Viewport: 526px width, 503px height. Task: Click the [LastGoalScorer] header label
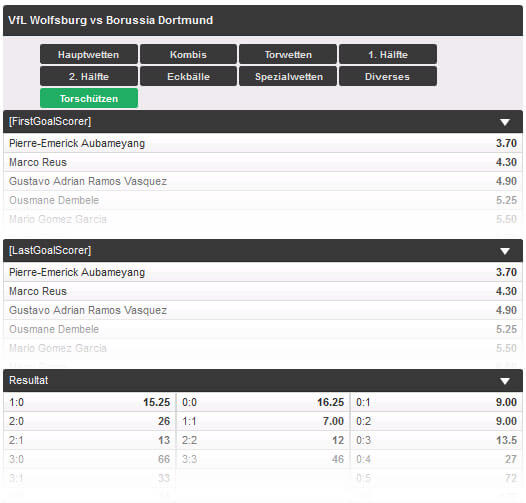[50, 250]
